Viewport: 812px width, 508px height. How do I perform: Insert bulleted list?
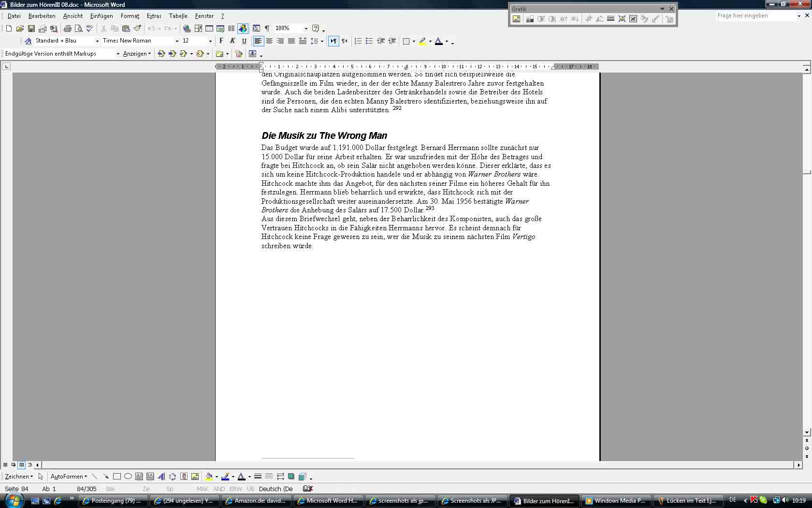369,41
